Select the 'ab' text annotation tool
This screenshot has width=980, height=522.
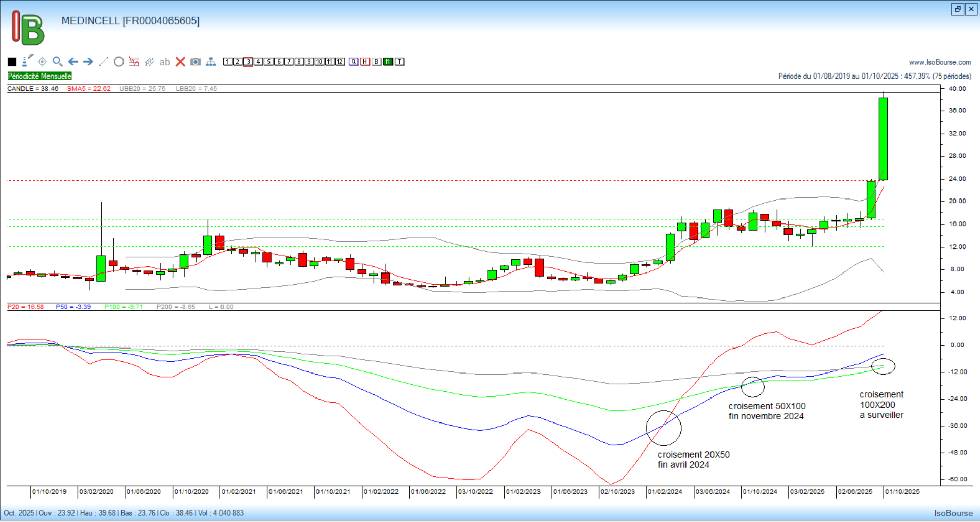(164, 62)
